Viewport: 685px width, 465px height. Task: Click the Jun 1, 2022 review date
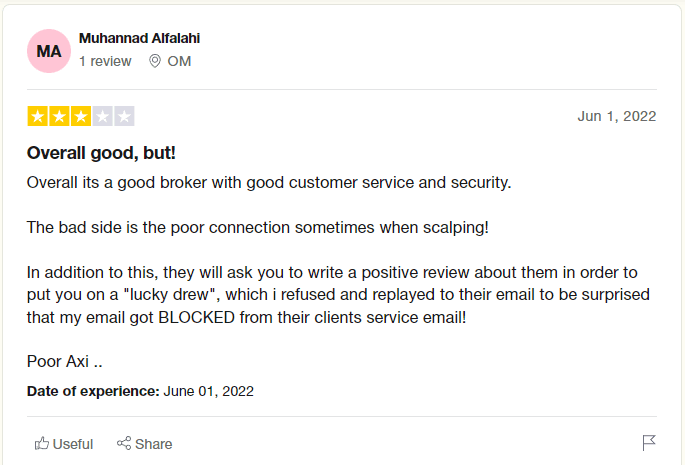pyautogui.click(x=617, y=116)
